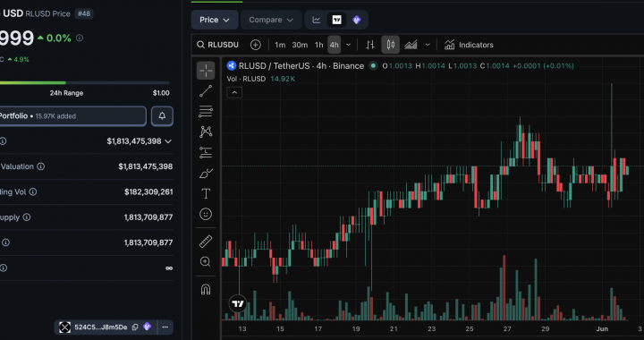The width and height of the screenshot is (644, 340).
Task: Click the gem icon beside contract address
Action: [x=147, y=327]
